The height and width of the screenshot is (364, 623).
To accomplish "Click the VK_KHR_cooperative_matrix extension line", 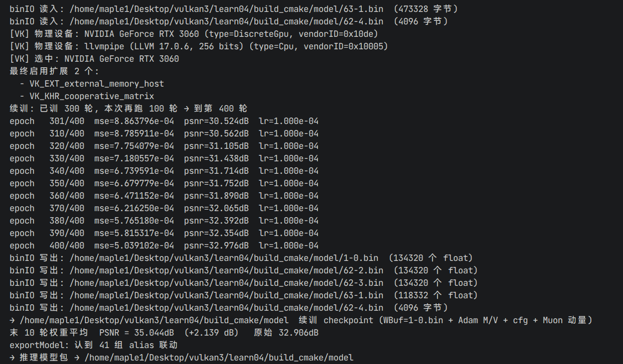I will [87, 96].
